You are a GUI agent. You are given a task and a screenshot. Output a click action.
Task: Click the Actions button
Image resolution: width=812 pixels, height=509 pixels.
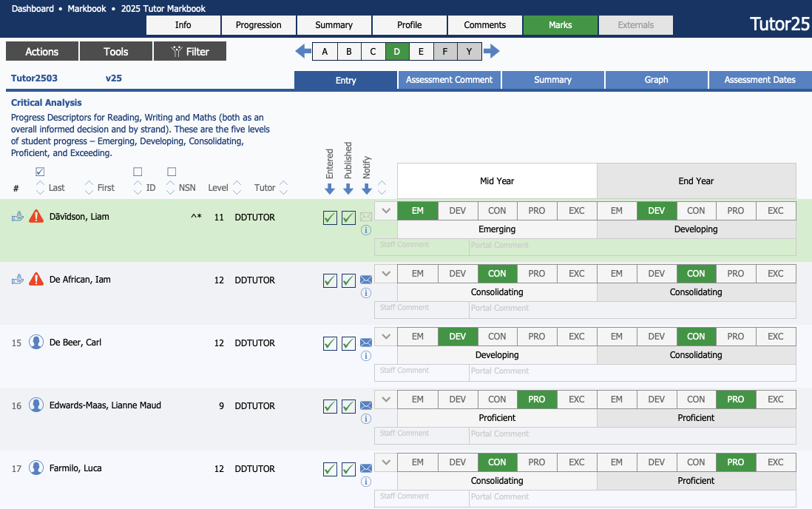(x=41, y=52)
